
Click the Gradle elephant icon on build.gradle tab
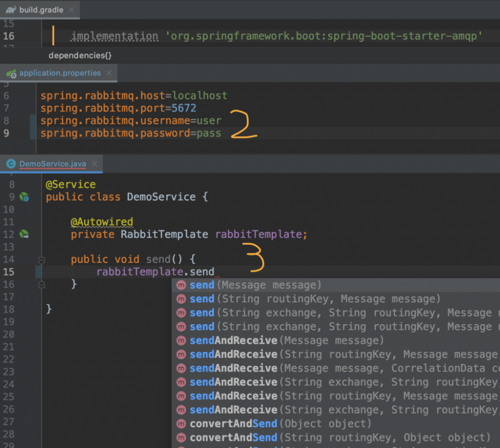coord(11,10)
